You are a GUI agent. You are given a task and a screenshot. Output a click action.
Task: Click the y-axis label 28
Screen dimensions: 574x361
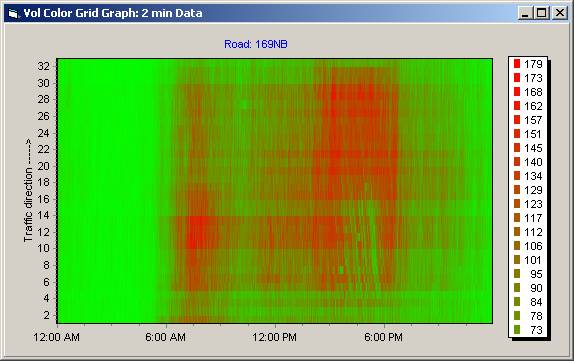(x=43, y=100)
